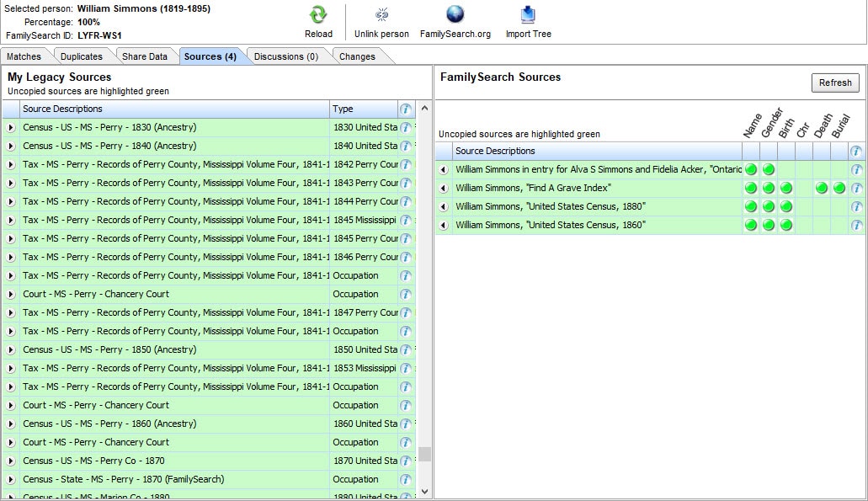The image size is (868, 501).
Task: Switch to the Changes tab
Action: (x=357, y=56)
